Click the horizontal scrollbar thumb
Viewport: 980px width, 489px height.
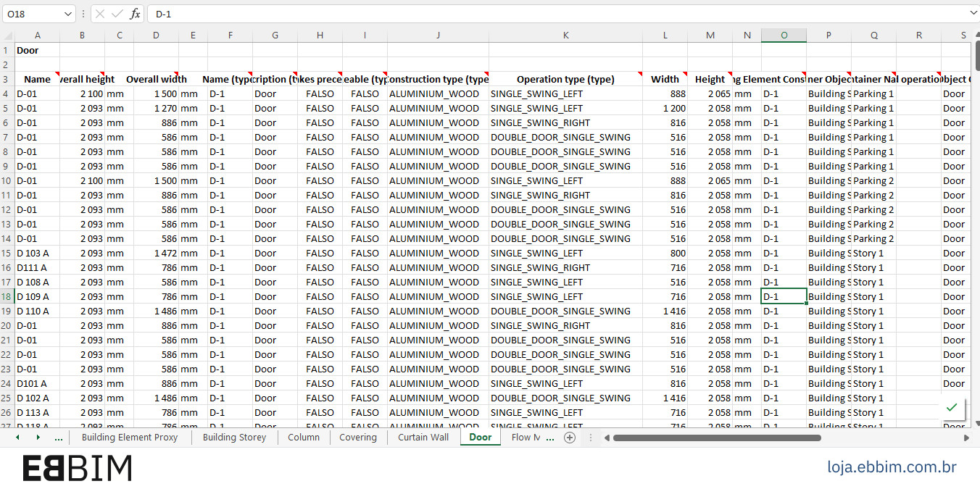[x=717, y=438]
